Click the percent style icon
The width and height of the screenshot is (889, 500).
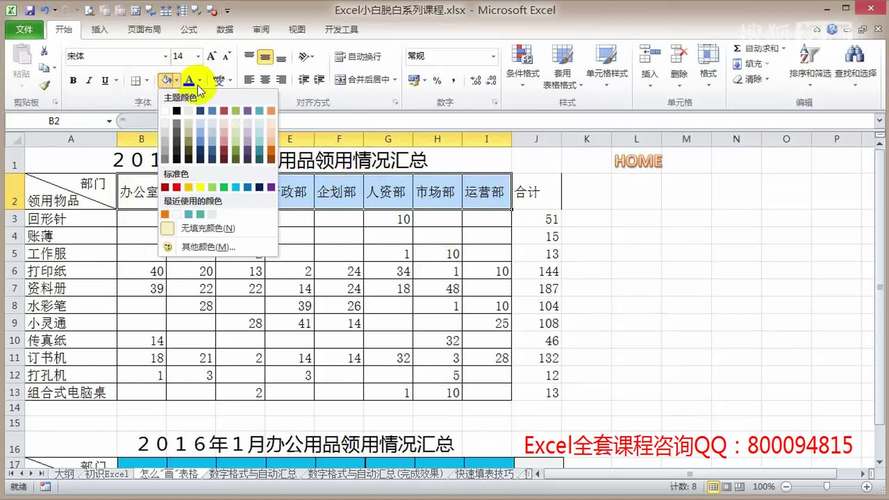tap(437, 80)
